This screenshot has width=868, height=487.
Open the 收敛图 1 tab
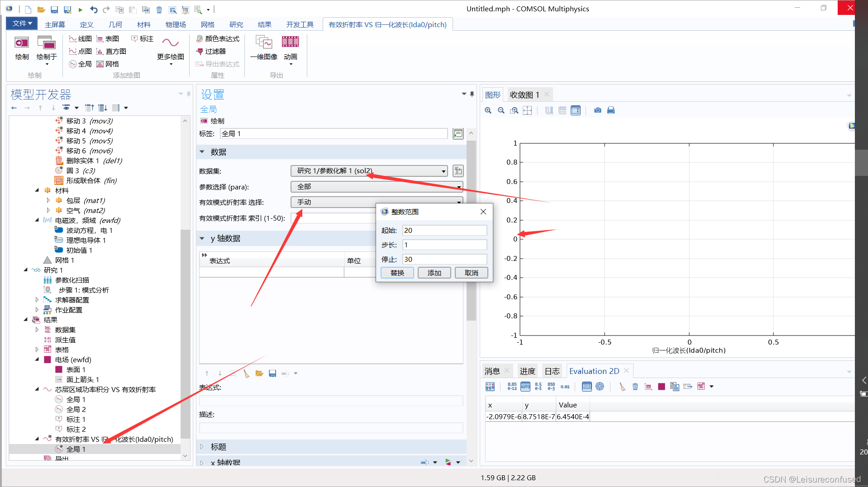coord(525,95)
